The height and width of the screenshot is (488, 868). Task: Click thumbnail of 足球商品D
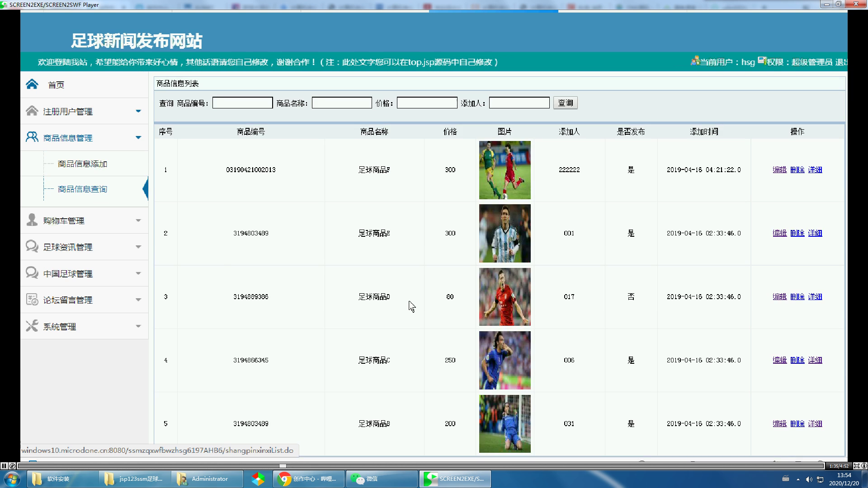click(505, 297)
